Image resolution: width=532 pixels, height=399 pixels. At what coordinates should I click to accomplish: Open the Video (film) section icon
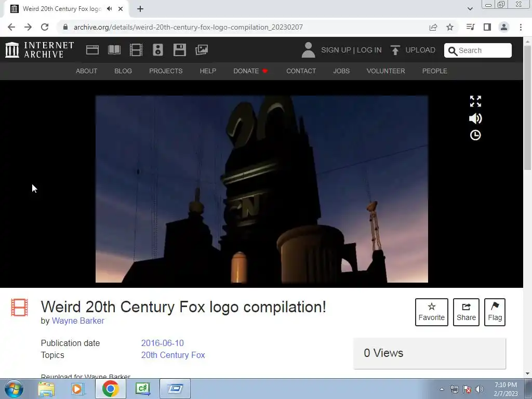point(136,50)
